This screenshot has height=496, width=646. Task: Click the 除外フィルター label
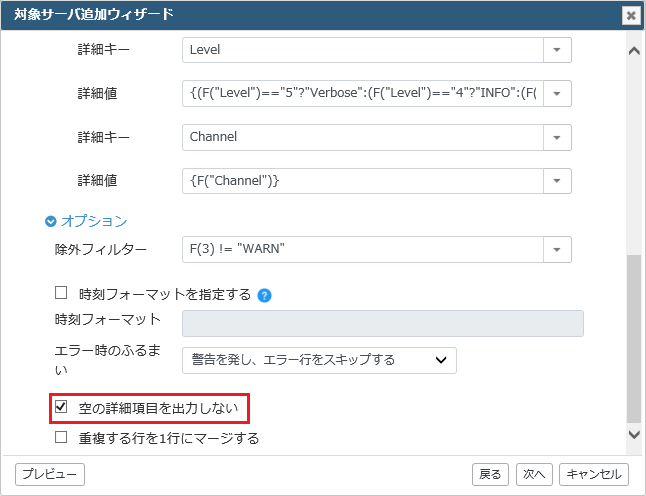click(101, 250)
